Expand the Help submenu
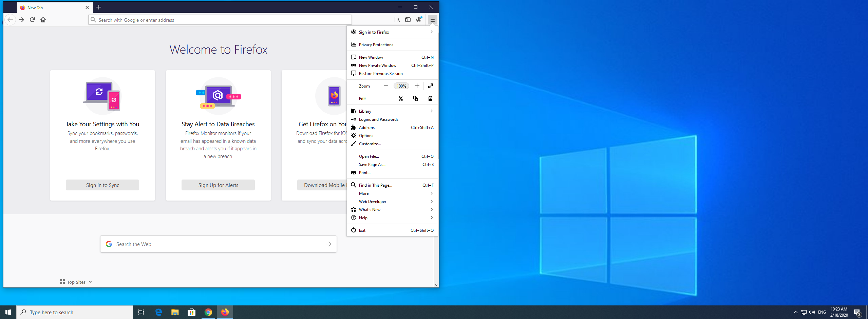The image size is (868, 319). (392, 218)
